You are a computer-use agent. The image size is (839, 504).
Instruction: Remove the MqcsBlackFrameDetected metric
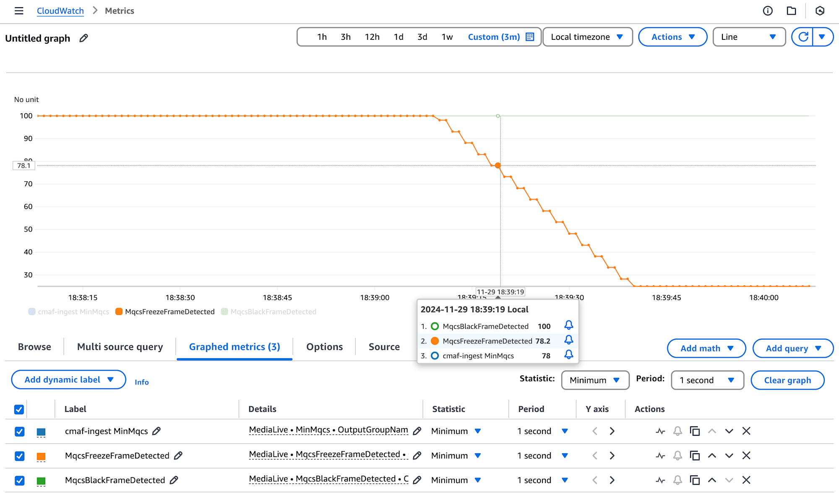[746, 480]
